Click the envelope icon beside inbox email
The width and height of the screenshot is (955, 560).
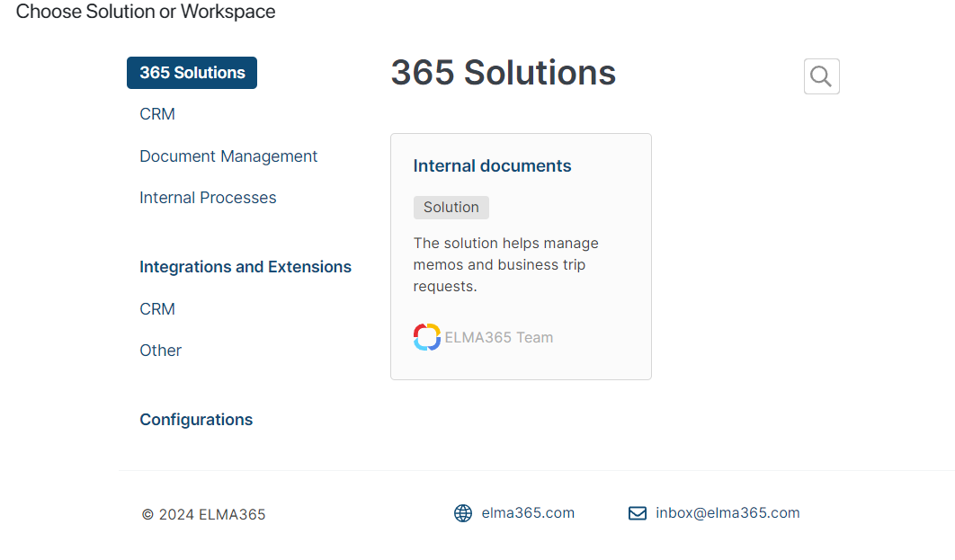click(x=637, y=513)
